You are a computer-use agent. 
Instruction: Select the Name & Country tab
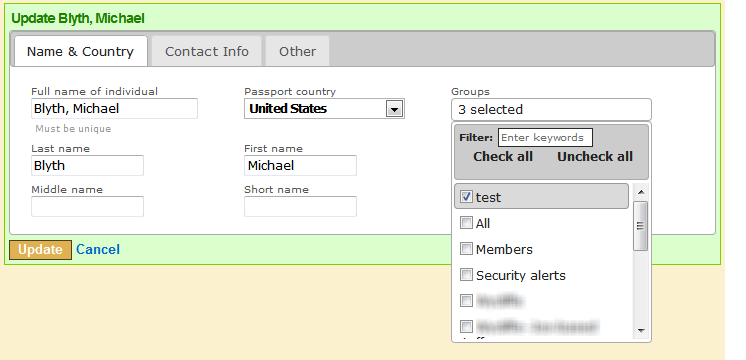(80, 51)
